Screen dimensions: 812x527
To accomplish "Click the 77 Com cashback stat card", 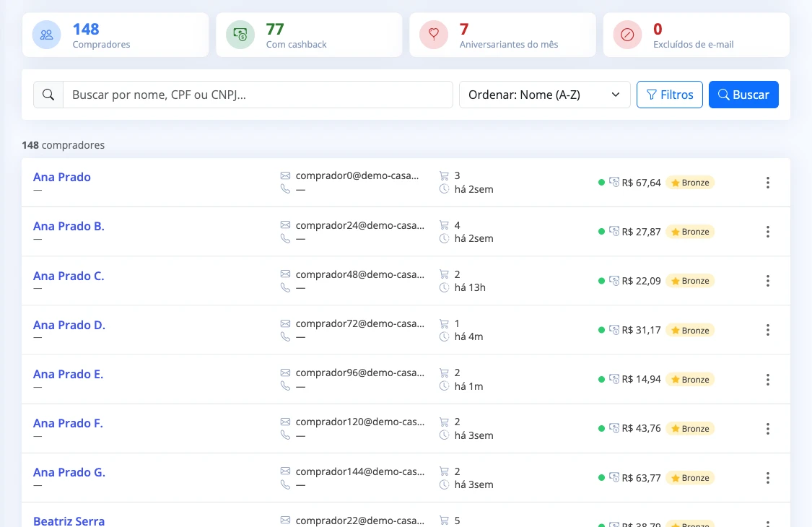I will [x=309, y=35].
